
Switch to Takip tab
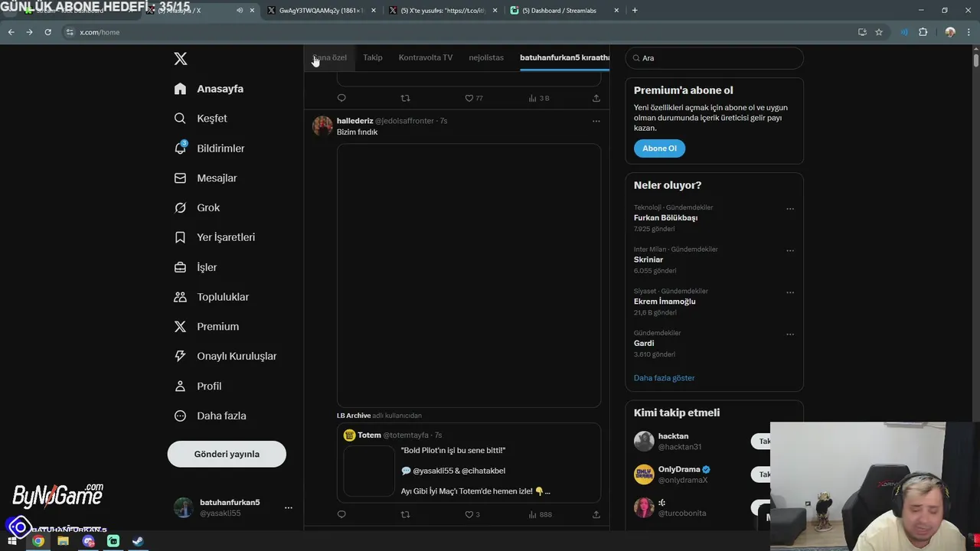373,57
